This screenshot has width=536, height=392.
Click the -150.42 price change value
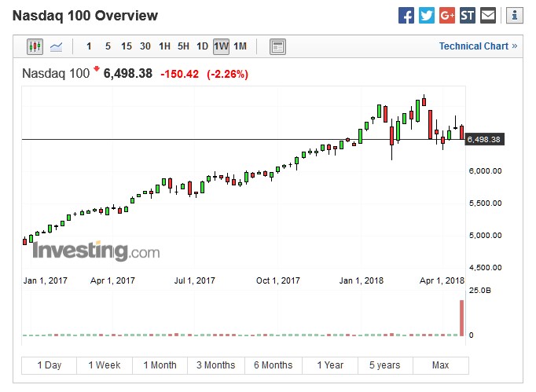coord(179,74)
